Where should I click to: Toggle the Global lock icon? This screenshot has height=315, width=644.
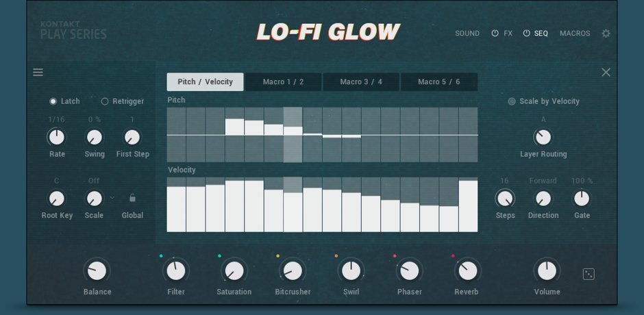tap(132, 199)
